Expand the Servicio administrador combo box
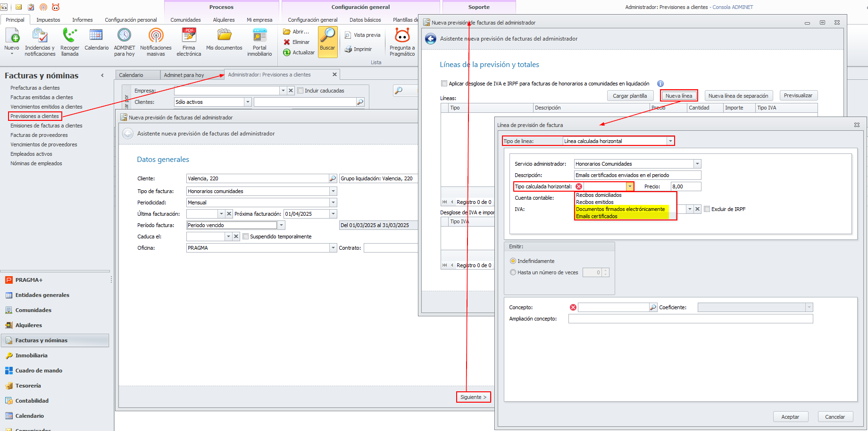Viewport: 868px width, 431px height. (x=697, y=164)
